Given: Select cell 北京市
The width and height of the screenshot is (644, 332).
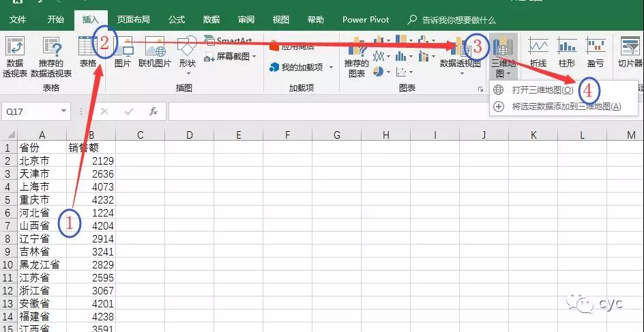Looking at the screenshot, I should click(42, 161).
